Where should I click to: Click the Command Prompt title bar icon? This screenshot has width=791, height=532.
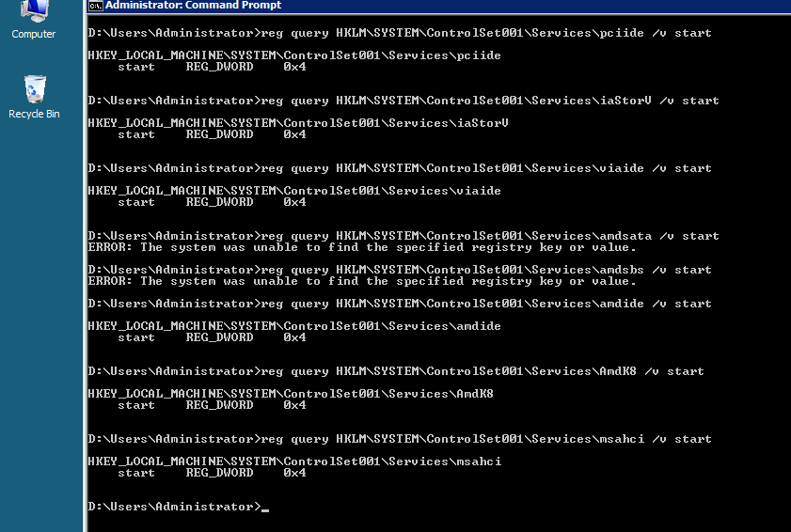pos(95,6)
